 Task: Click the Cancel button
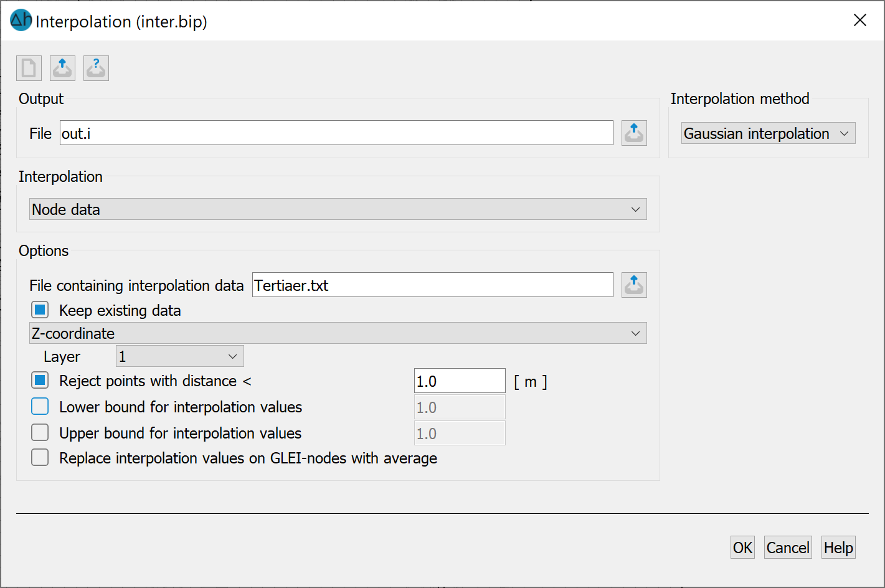788,548
